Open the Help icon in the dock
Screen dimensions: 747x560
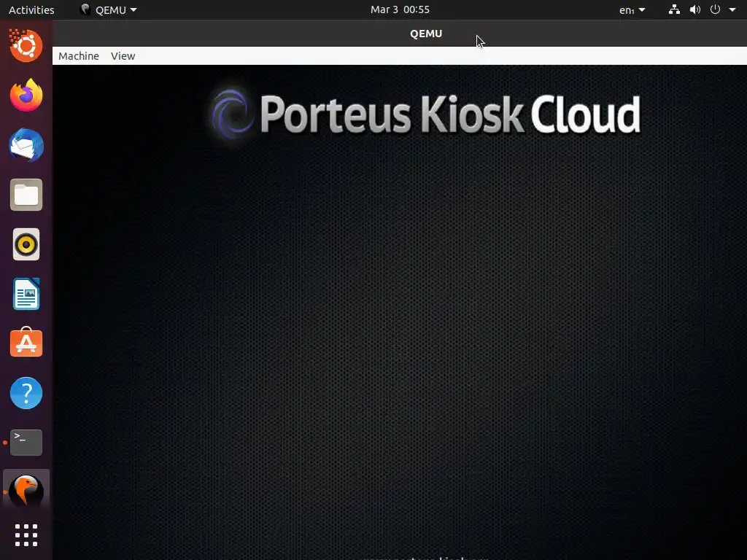point(26,393)
